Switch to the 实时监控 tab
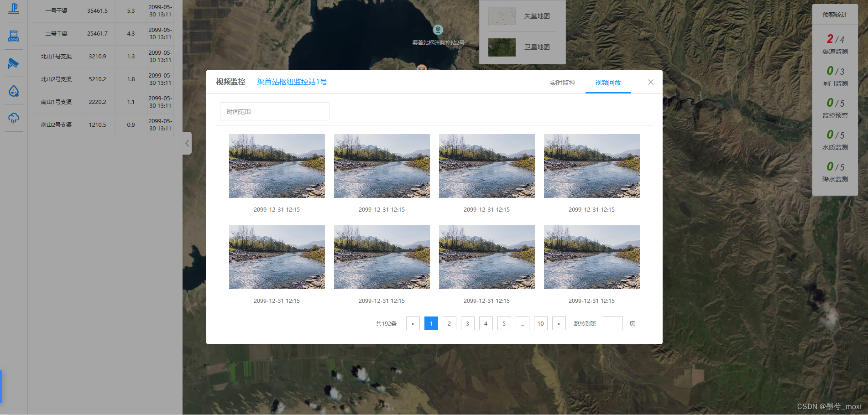 [562, 83]
